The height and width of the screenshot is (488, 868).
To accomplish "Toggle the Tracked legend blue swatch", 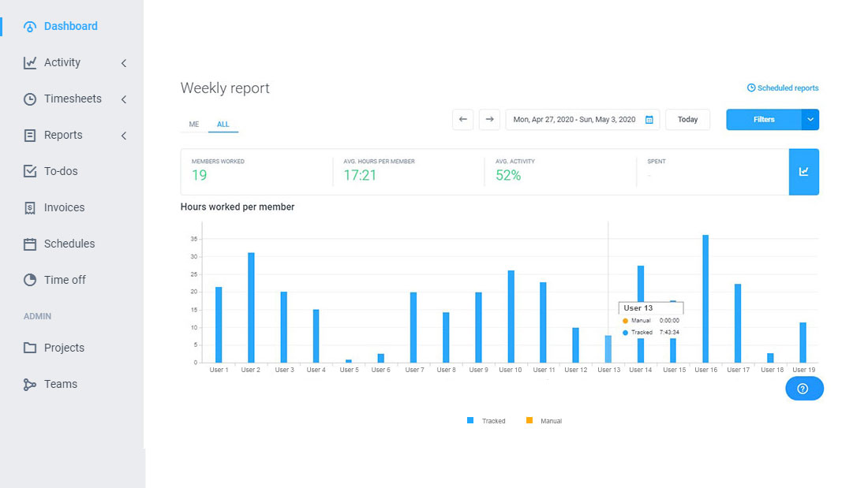I will [x=470, y=420].
